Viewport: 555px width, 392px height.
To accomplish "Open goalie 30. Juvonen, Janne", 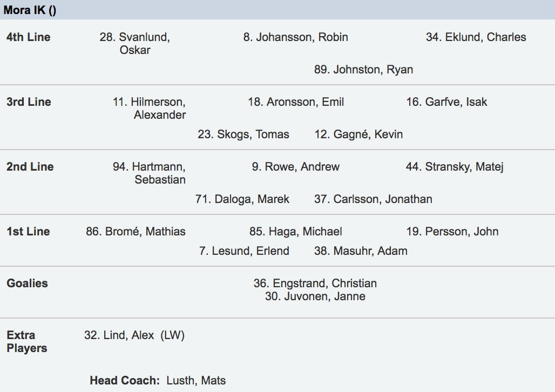I will pos(315,296).
